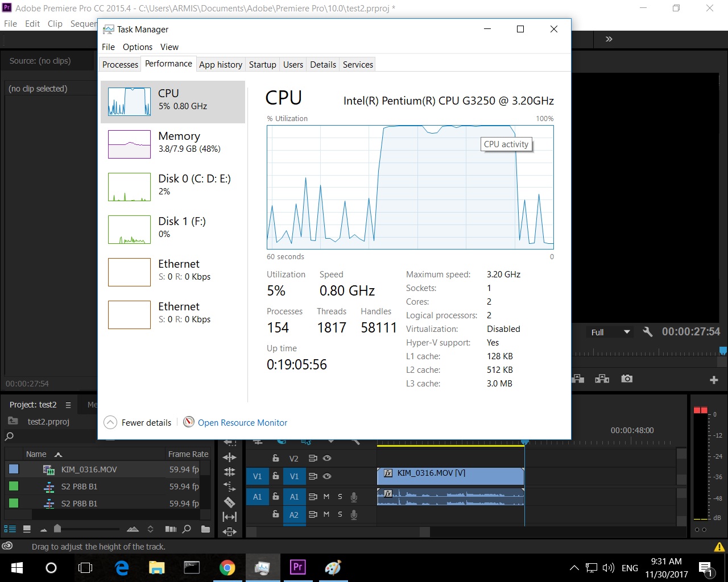Select the Slip tool in Premiere
The height and width of the screenshot is (582, 728).
[x=230, y=517]
